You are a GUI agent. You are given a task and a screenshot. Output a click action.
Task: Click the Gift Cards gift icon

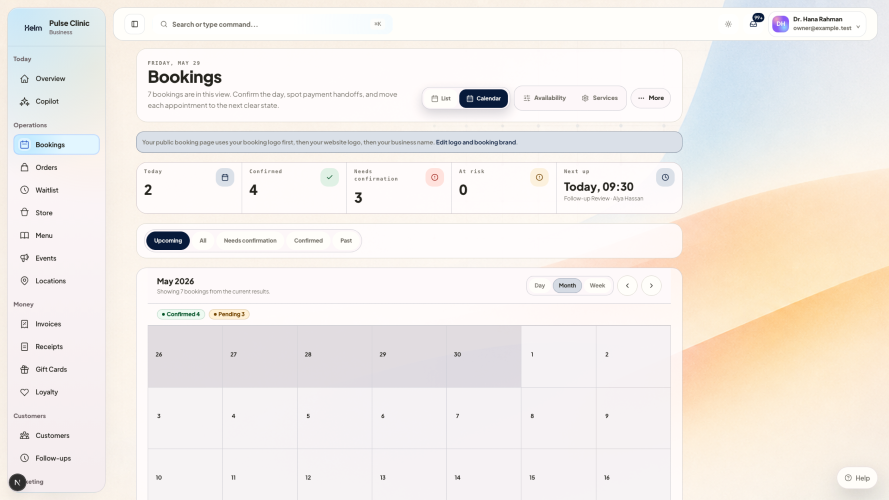point(24,369)
